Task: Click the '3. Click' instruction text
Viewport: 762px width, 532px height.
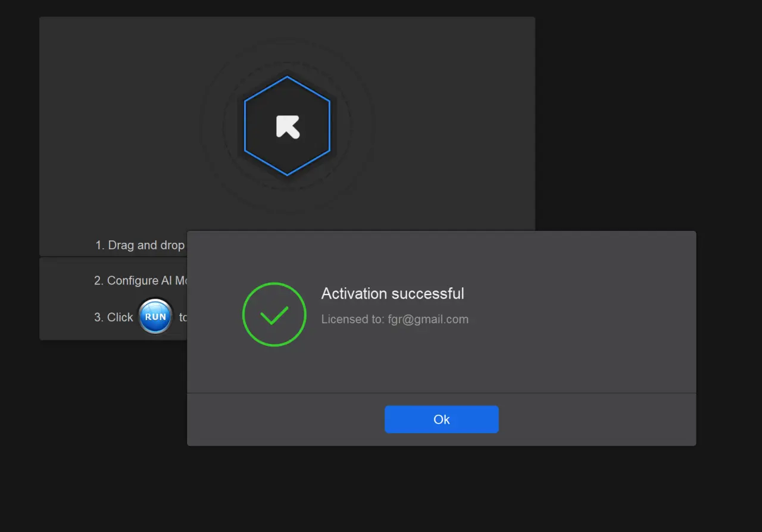Action: (114, 317)
